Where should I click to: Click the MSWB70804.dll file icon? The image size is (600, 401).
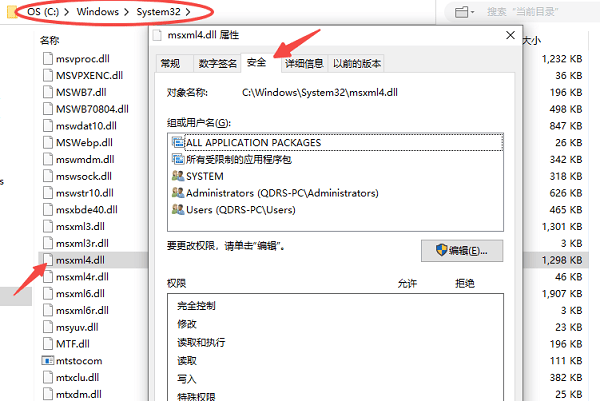[x=48, y=109]
